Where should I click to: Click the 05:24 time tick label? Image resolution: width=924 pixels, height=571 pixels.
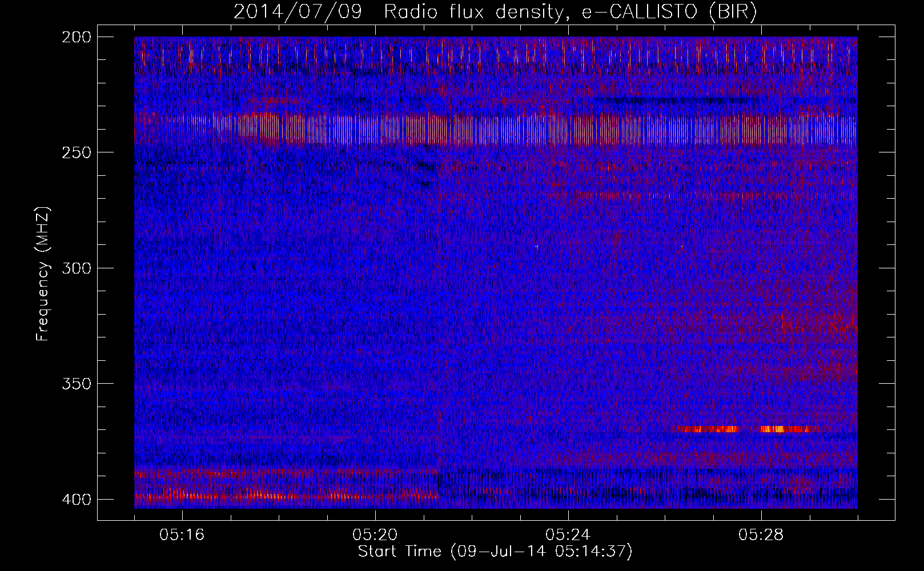[x=568, y=535]
